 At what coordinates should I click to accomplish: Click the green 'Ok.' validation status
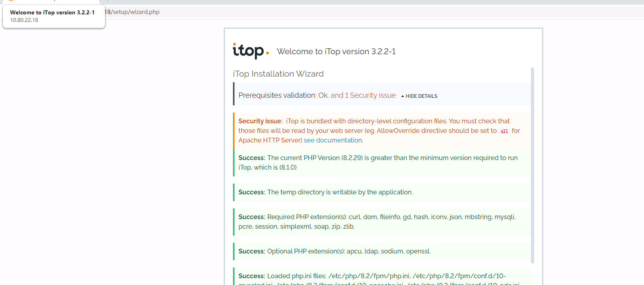(x=323, y=95)
